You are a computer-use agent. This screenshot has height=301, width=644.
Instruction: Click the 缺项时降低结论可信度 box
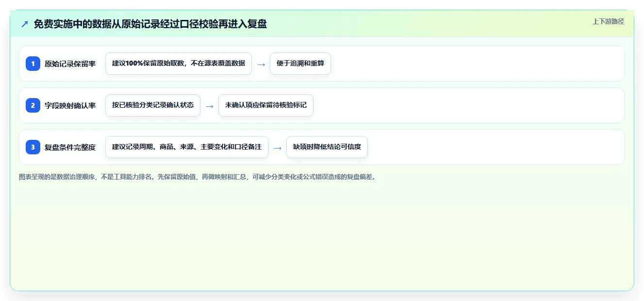(x=327, y=147)
